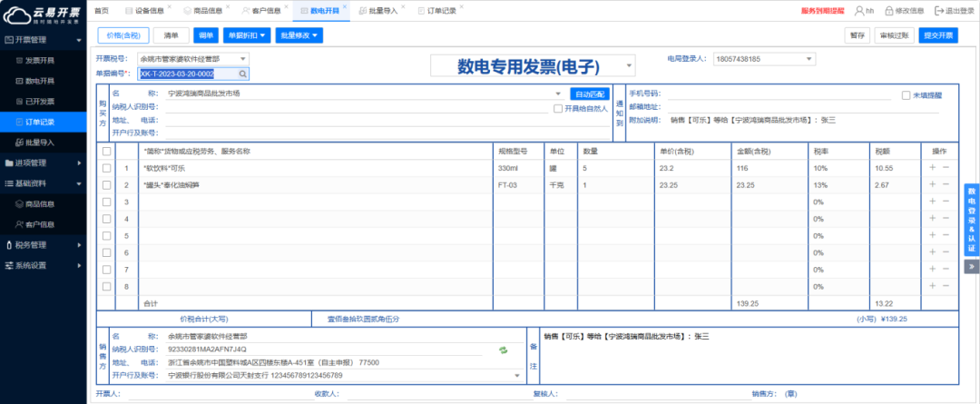
Task: Remove row 2 using its minus icon
Action: (x=946, y=184)
